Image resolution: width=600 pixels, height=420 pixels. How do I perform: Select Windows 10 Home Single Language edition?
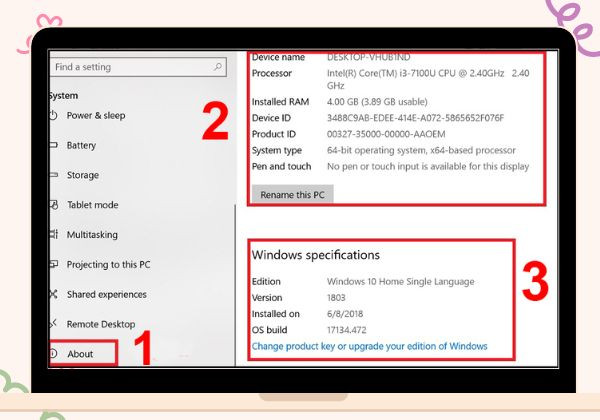tap(401, 282)
